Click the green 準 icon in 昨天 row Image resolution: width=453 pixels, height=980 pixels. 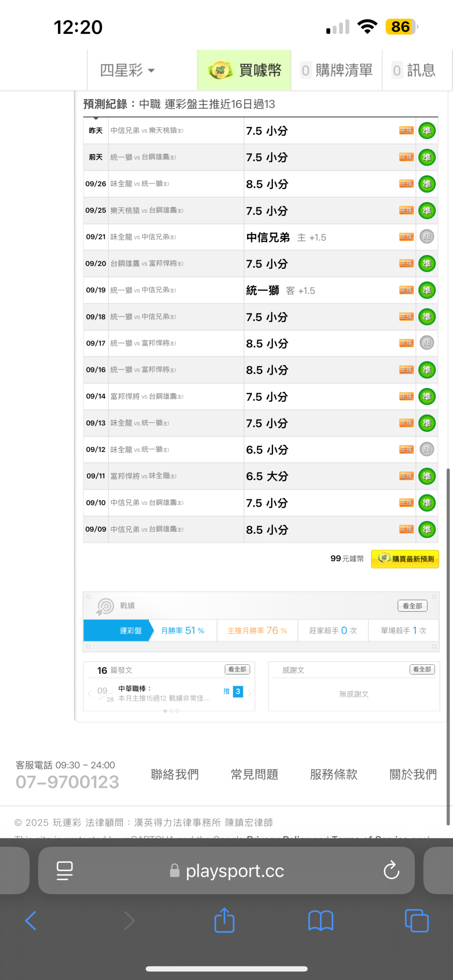[x=427, y=130]
